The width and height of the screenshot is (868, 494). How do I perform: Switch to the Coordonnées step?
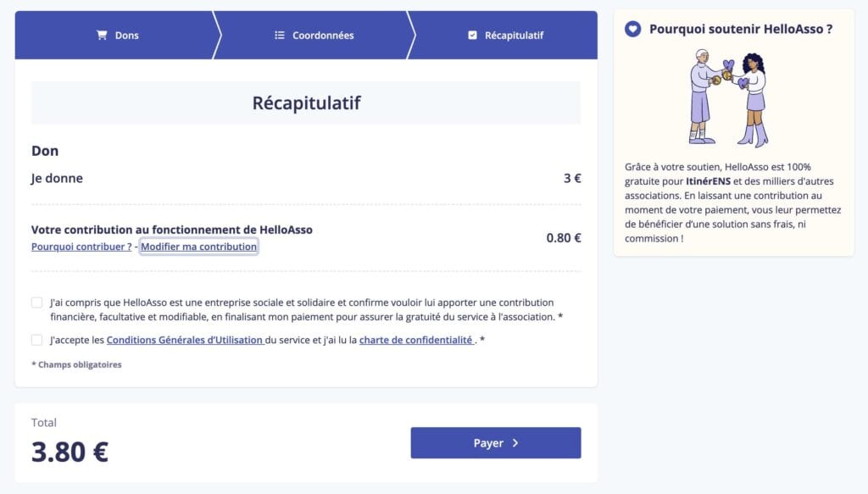pos(314,35)
